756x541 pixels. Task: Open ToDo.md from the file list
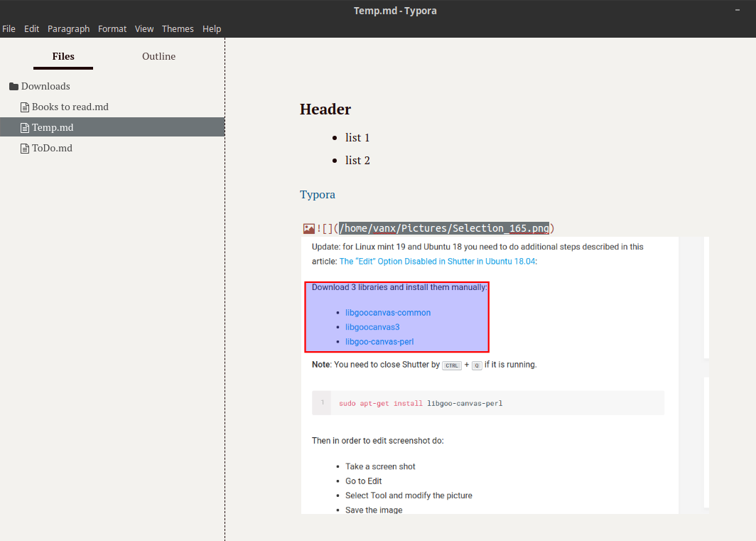pyautogui.click(x=52, y=148)
